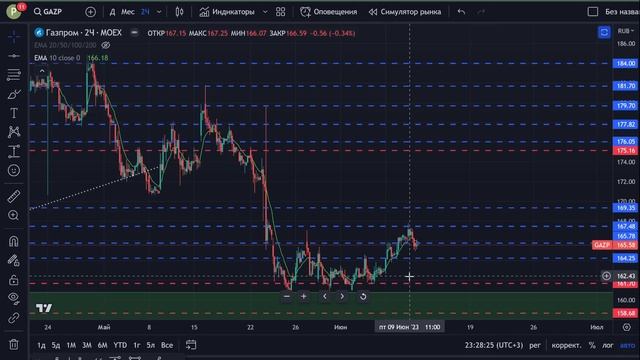Set the date range to 5д
The image size is (640, 360).
[x=56, y=345]
